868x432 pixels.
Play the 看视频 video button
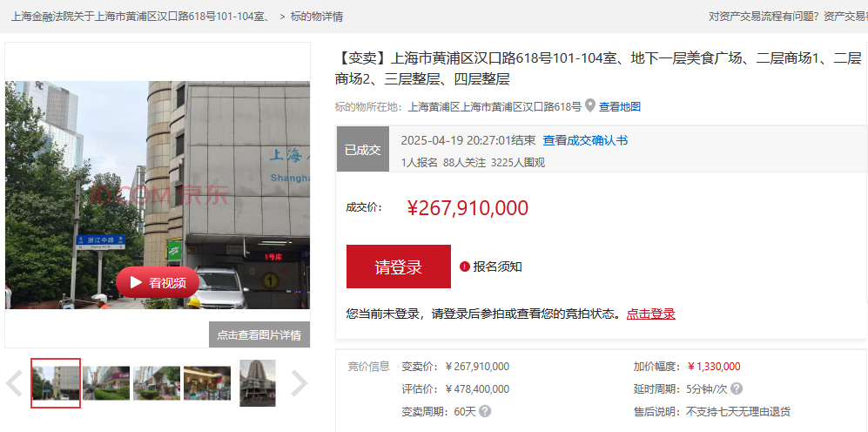pos(158,282)
